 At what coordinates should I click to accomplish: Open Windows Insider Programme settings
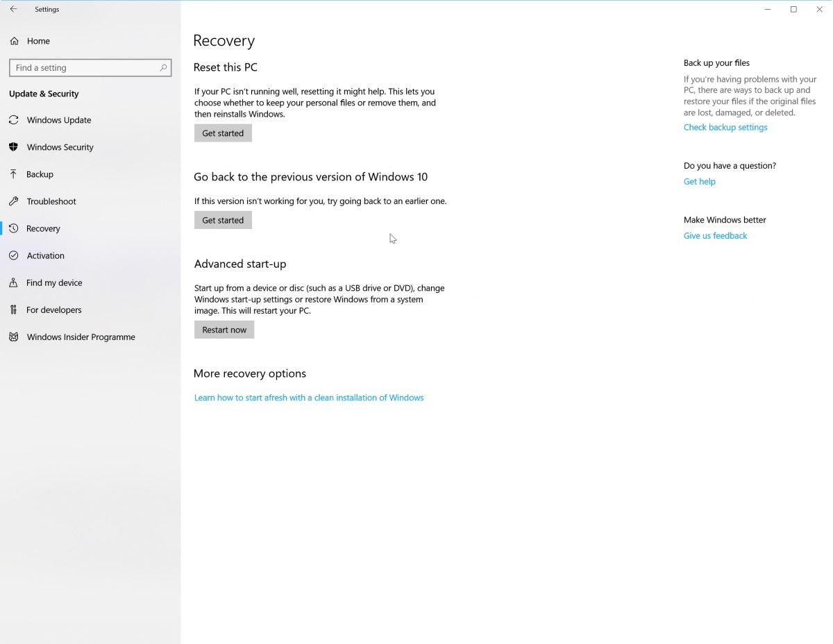tap(90, 337)
